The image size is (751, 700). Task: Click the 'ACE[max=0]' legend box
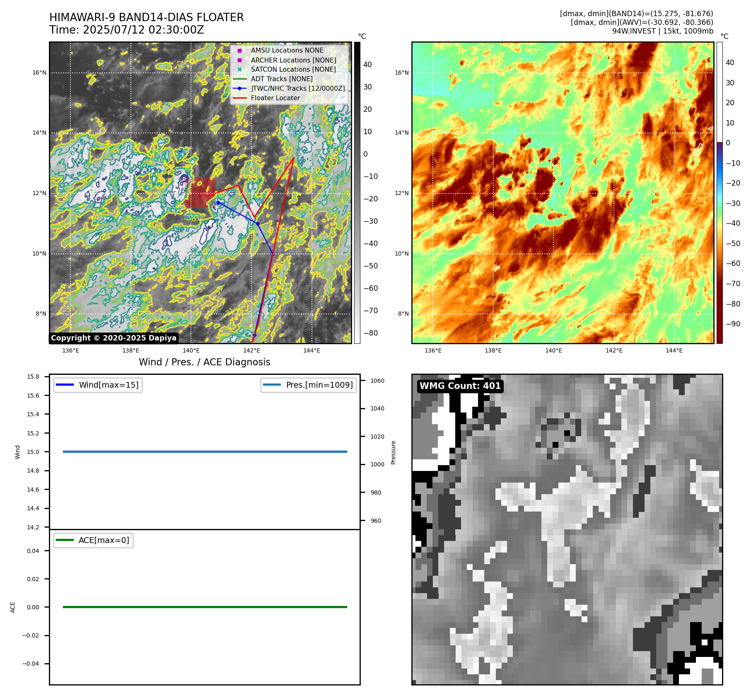click(x=93, y=540)
